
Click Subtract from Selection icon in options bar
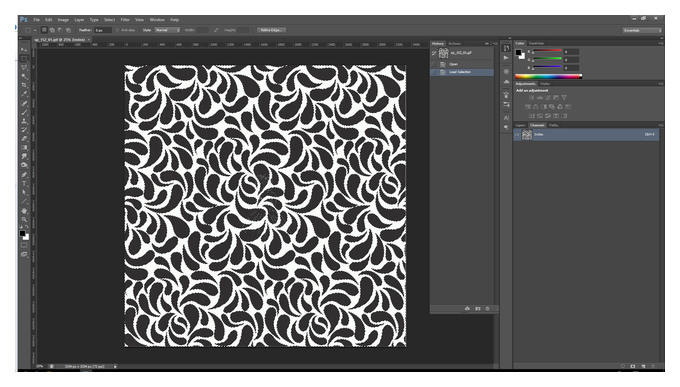(x=60, y=30)
